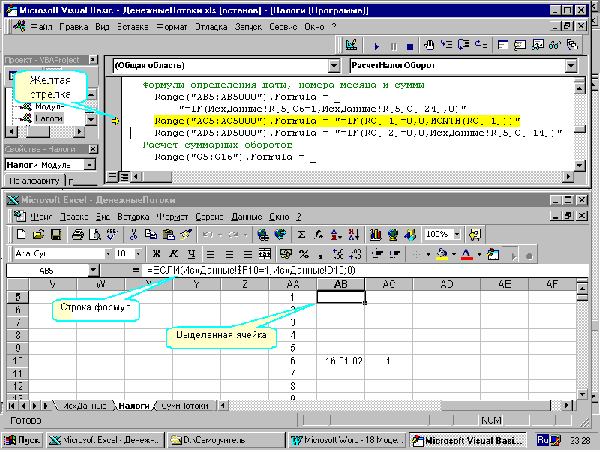Open the 100% zoom dropdown arrow
The height and width of the screenshot is (450, 600).
457,234
